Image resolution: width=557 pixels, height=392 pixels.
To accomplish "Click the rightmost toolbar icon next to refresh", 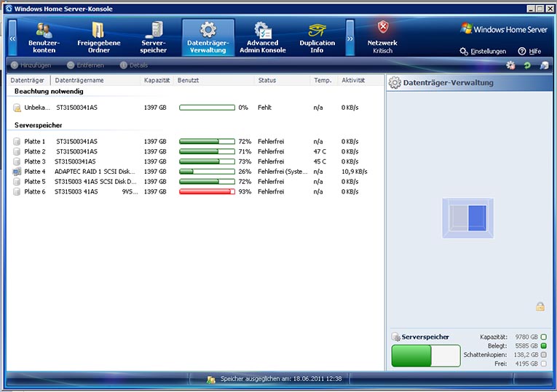I will (544, 65).
